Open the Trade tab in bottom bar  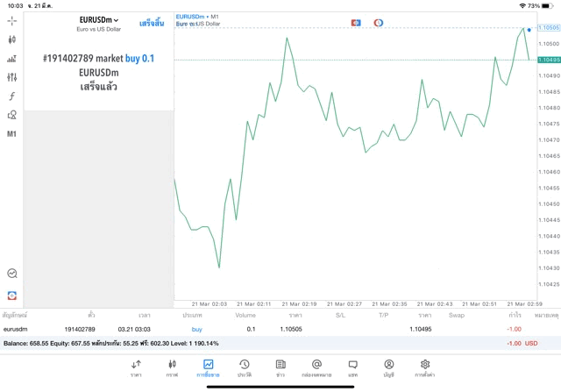coord(209,368)
